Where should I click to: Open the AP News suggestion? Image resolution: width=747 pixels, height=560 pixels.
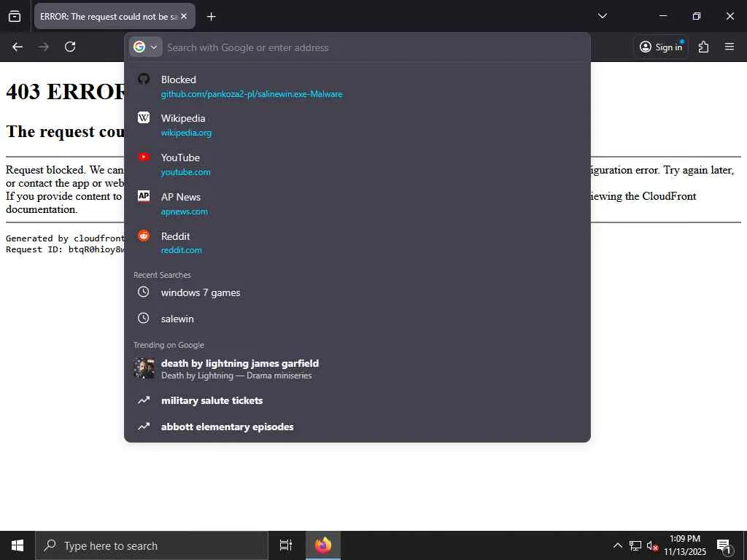[357, 204]
